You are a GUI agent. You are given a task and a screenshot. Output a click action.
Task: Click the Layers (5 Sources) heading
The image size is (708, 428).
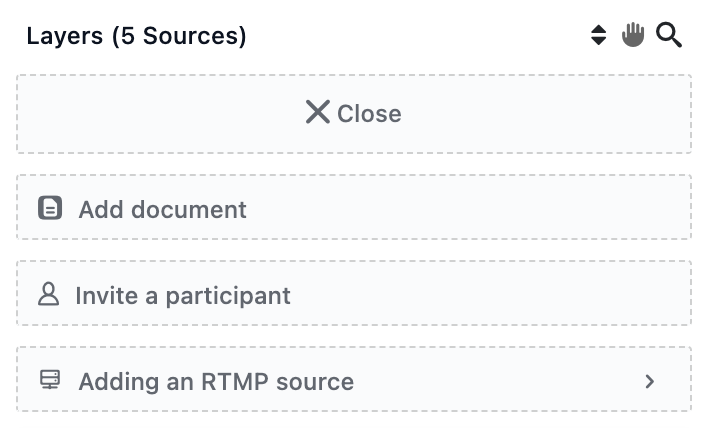point(136,36)
